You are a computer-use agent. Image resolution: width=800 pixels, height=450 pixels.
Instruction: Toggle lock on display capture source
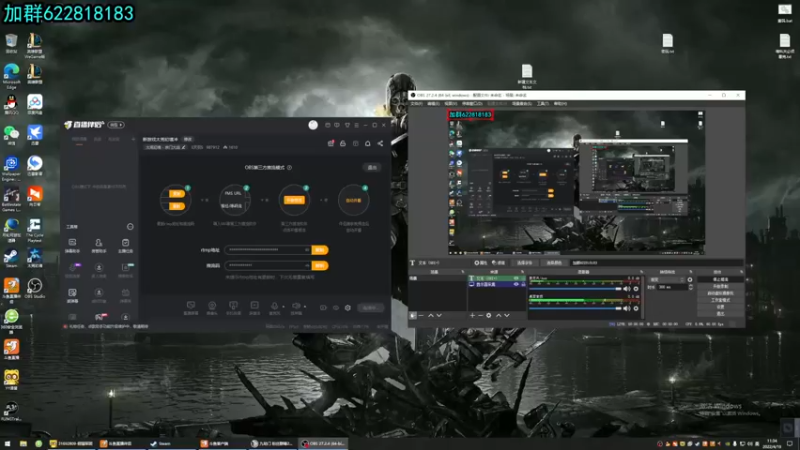tap(522, 284)
